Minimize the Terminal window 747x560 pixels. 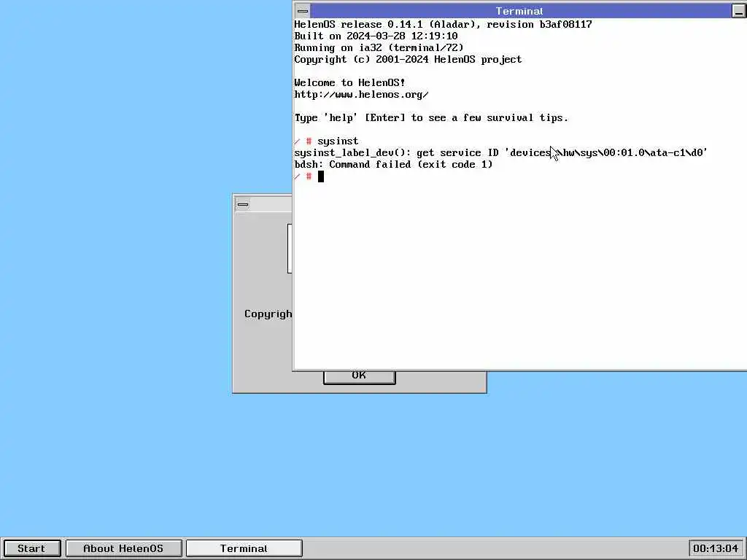pos(738,11)
